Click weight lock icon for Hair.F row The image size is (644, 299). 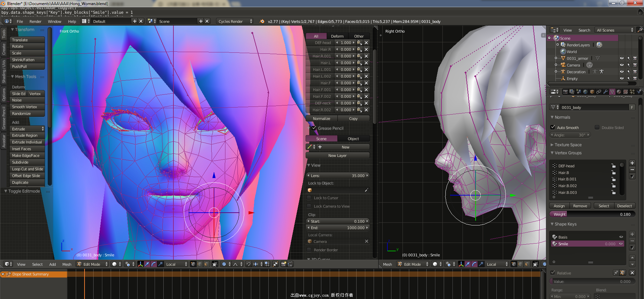[360, 83]
